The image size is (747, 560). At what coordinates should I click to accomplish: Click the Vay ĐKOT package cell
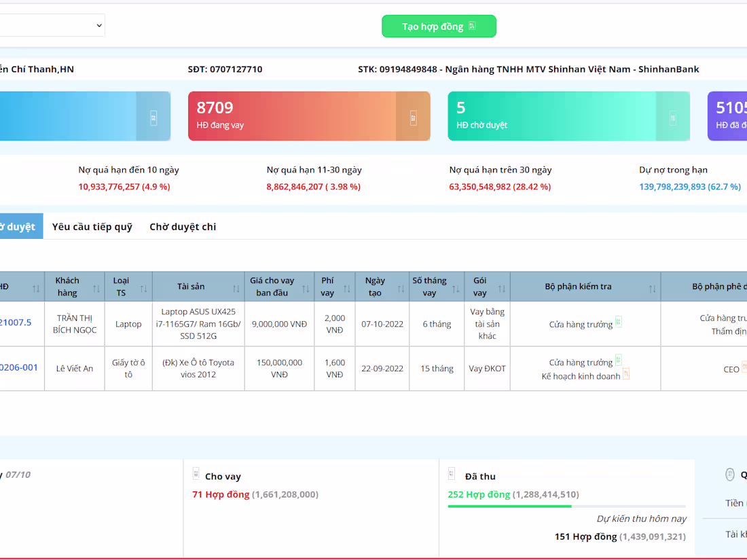(x=488, y=369)
